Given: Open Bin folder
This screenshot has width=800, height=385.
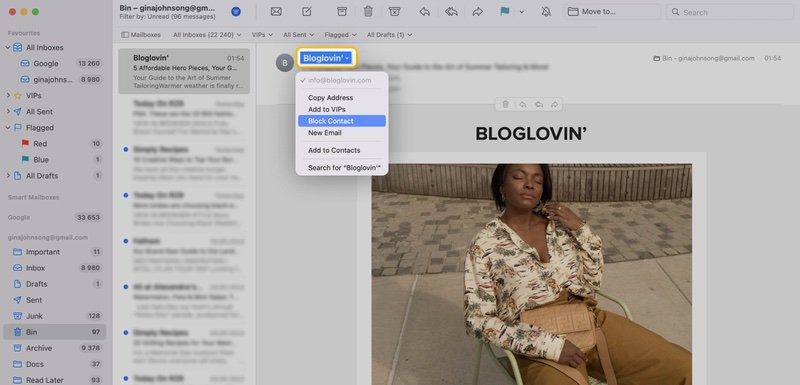Looking at the screenshot, I should click(55, 332).
